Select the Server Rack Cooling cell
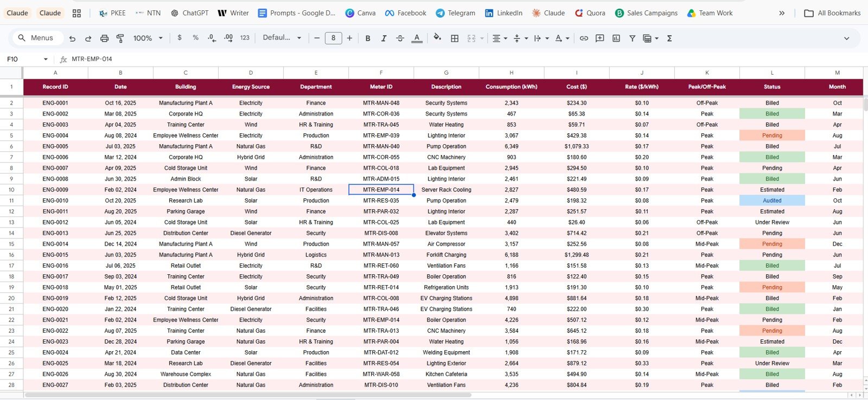Screen dimensions: 868x400 [446, 190]
